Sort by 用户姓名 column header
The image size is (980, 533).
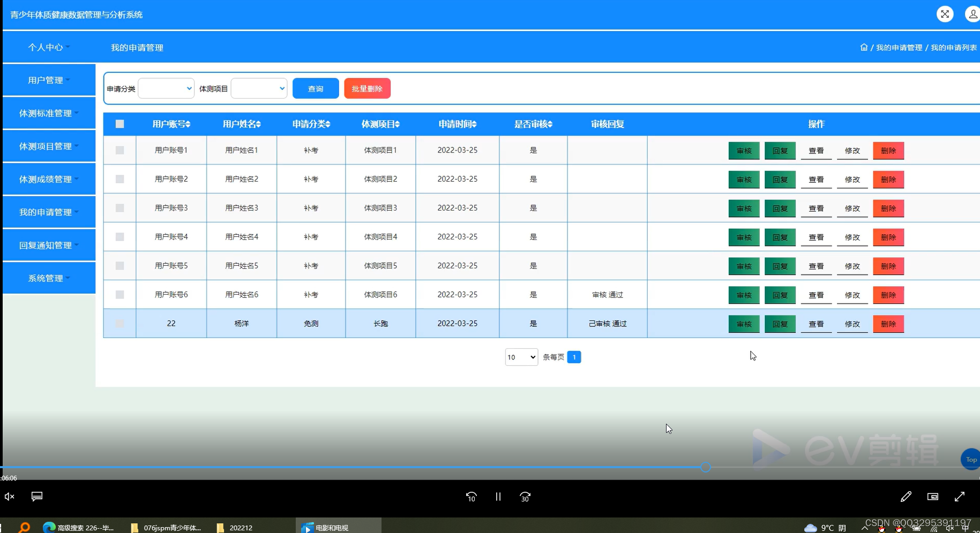(242, 124)
